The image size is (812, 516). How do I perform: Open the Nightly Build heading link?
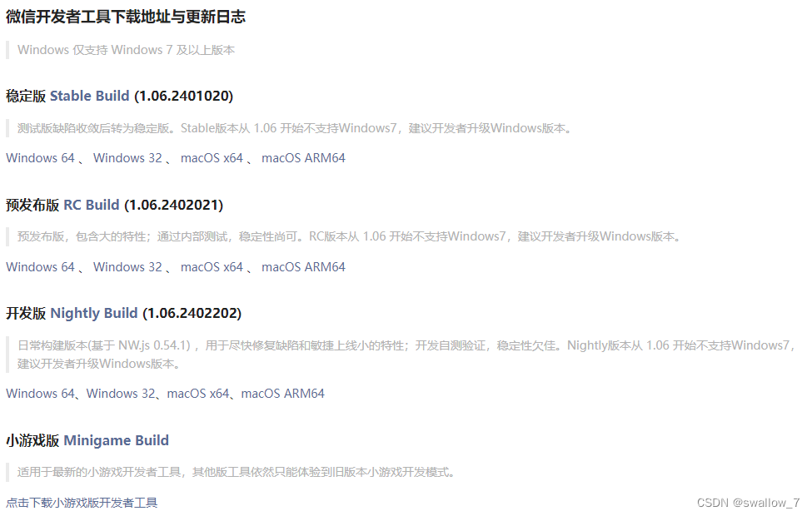click(94, 314)
